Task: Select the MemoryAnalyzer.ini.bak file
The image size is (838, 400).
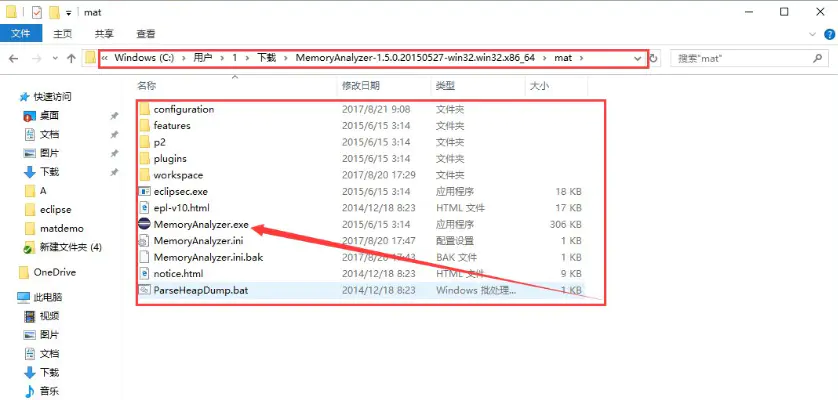Action: (208, 257)
